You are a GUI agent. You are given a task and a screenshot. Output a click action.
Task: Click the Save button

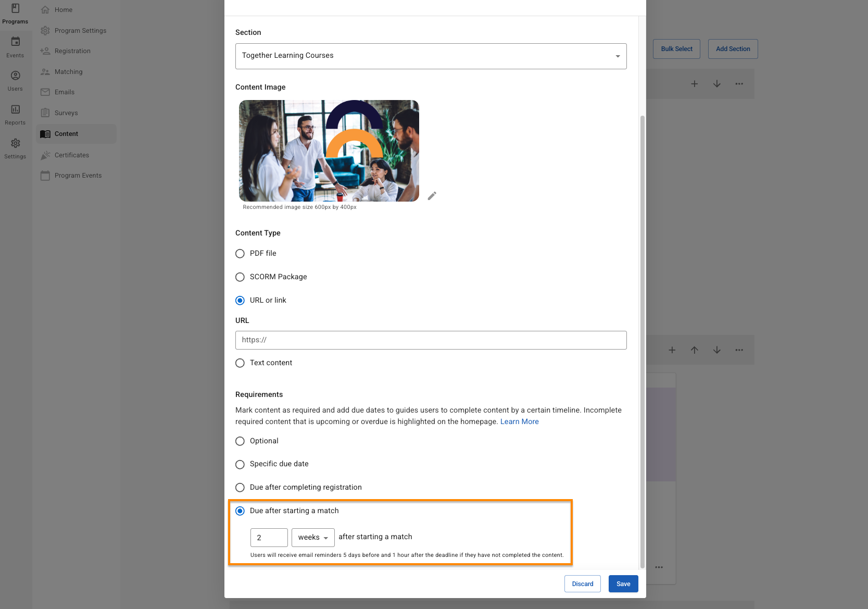[623, 584]
